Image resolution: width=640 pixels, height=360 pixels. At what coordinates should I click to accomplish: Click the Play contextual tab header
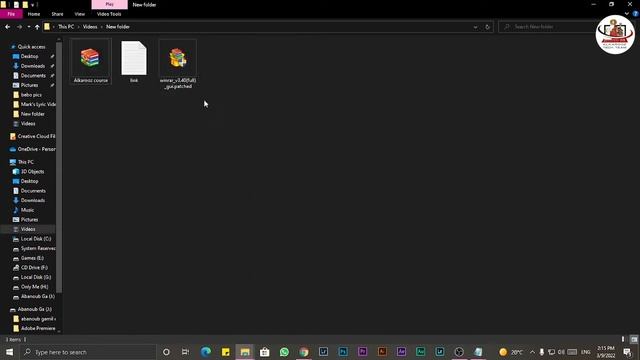[x=109, y=4]
